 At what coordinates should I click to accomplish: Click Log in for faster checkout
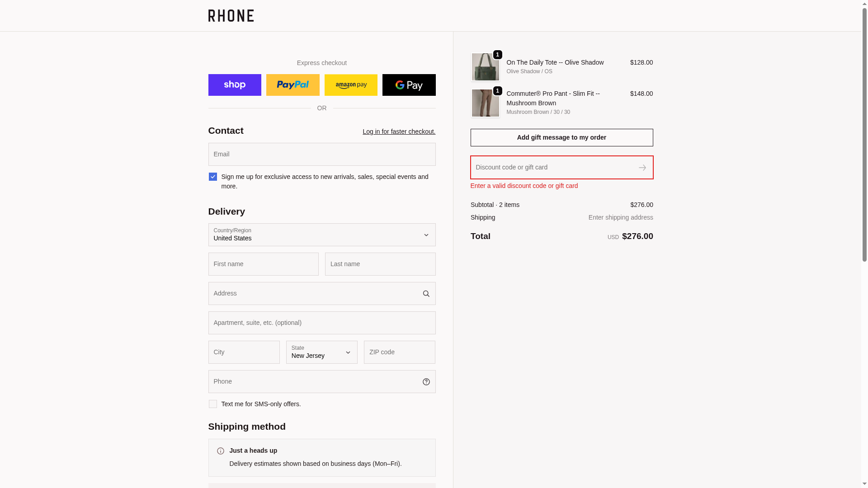pyautogui.click(x=399, y=131)
